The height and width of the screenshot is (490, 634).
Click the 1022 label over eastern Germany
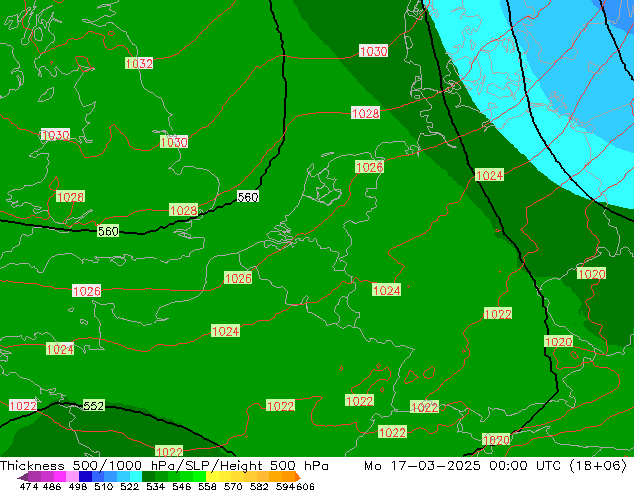click(x=498, y=314)
